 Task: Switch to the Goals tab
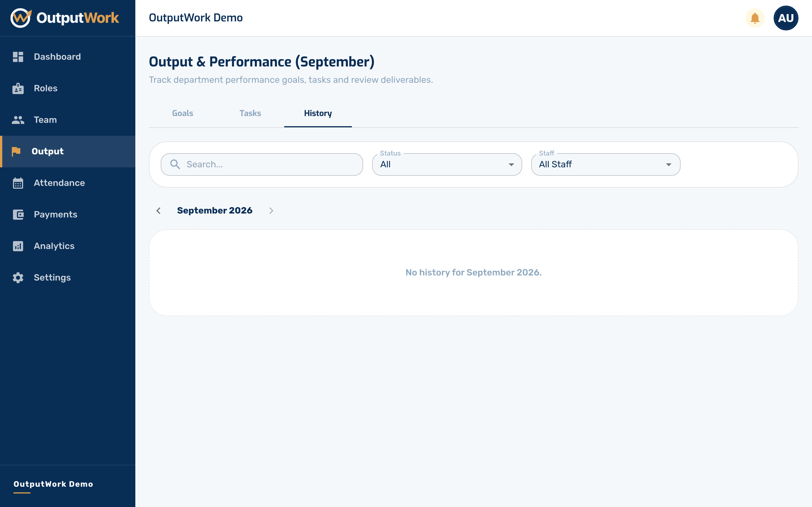pos(182,113)
